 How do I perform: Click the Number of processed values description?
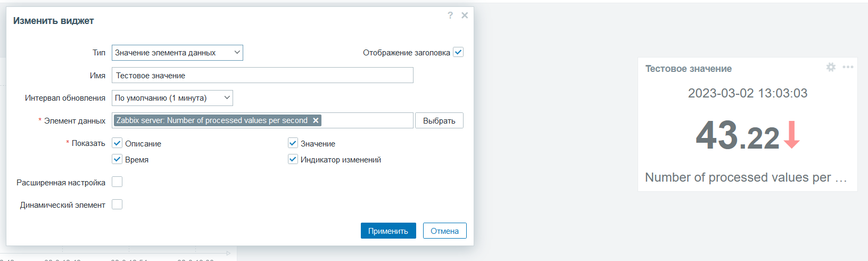pos(746,177)
